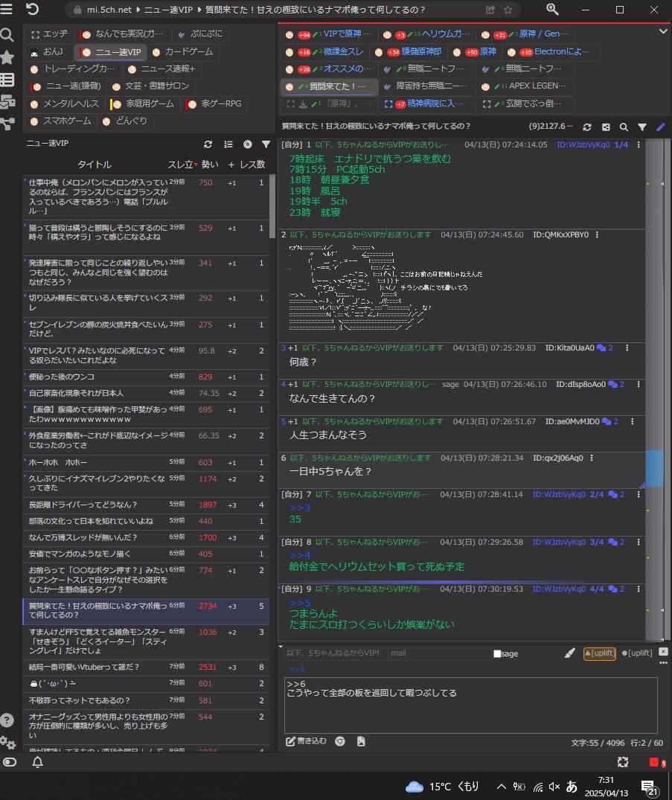Toggle the switch at bottom-left corner
The image size is (672, 800).
10,762
